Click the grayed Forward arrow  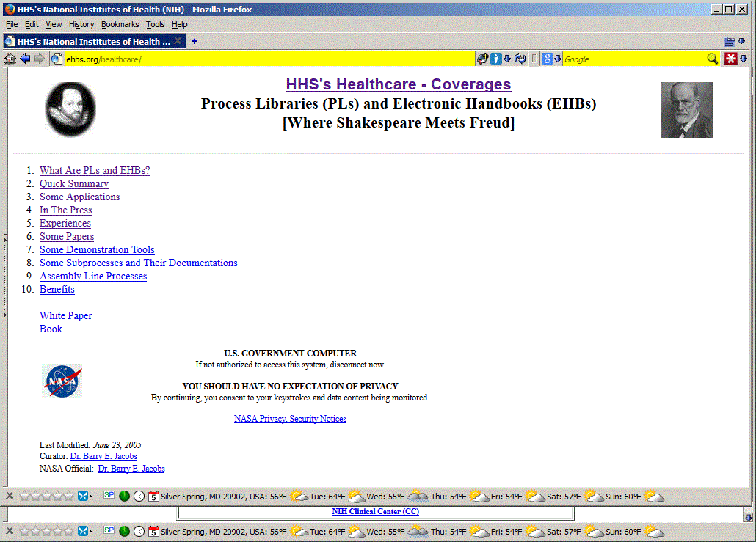click(x=39, y=59)
